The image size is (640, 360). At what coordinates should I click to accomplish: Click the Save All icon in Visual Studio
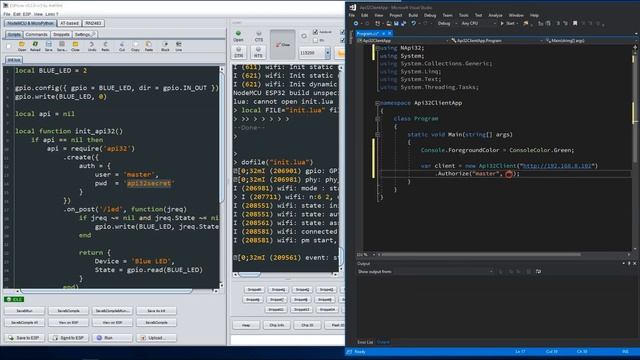click(403, 24)
